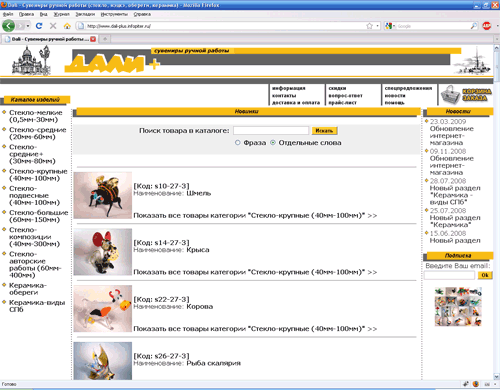Viewport: 500px width, 390px height.
Task: Click the Корова cow product thumbnail
Action: 103,309
